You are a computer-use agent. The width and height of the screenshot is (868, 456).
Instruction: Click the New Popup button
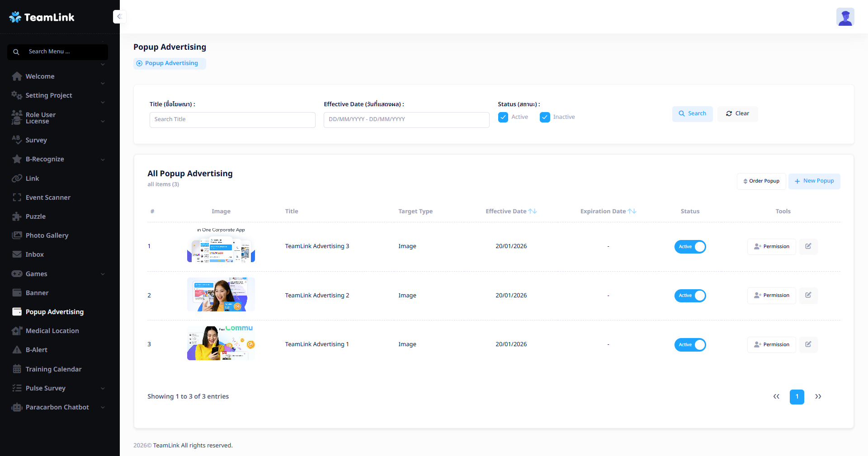pyautogui.click(x=814, y=181)
